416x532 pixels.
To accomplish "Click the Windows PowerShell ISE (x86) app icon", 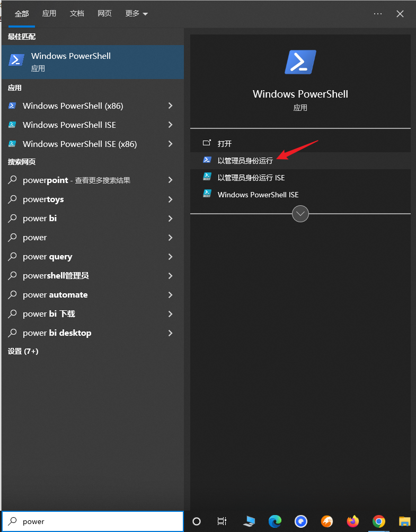I will [x=12, y=144].
